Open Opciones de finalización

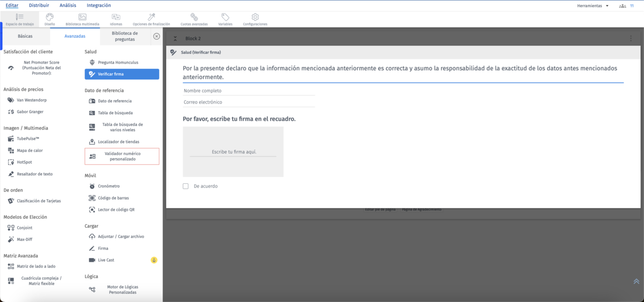(151, 20)
